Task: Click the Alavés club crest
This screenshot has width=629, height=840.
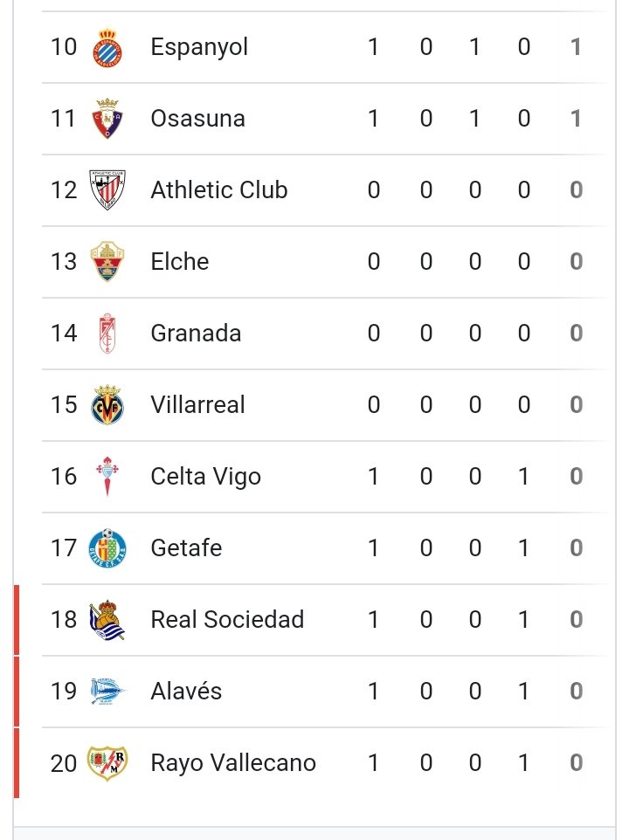Action: click(108, 692)
